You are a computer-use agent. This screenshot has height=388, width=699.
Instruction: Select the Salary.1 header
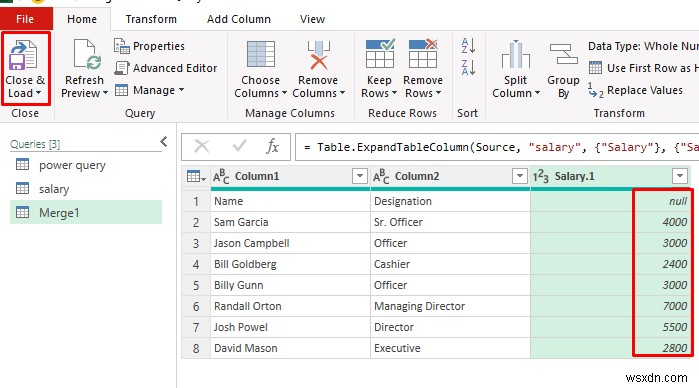point(611,177)
